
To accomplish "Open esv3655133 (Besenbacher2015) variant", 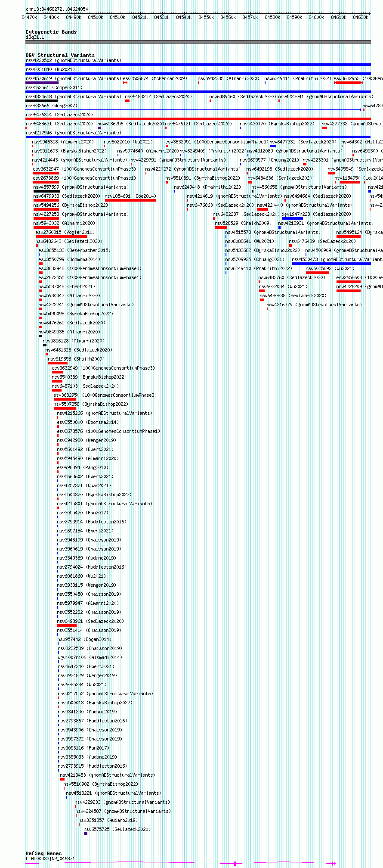I will click(74, 250).
